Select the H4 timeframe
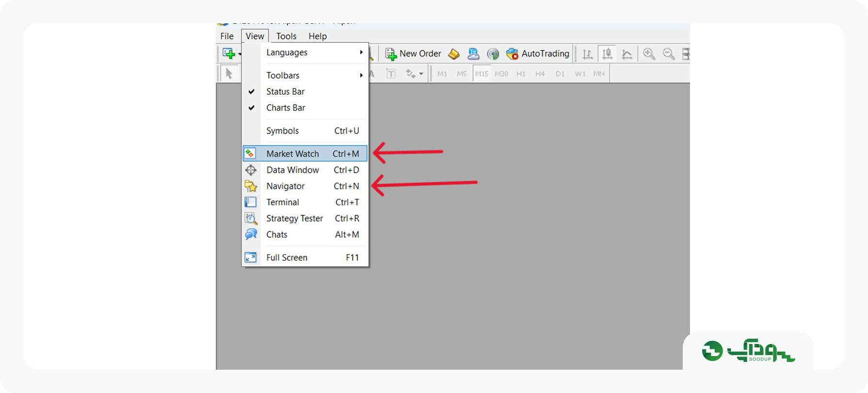Viewport: 868px width, 393px height. 540,74
